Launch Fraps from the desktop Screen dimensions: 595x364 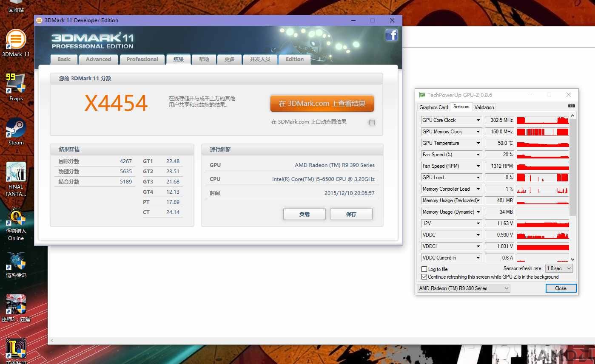click(16, 87)
